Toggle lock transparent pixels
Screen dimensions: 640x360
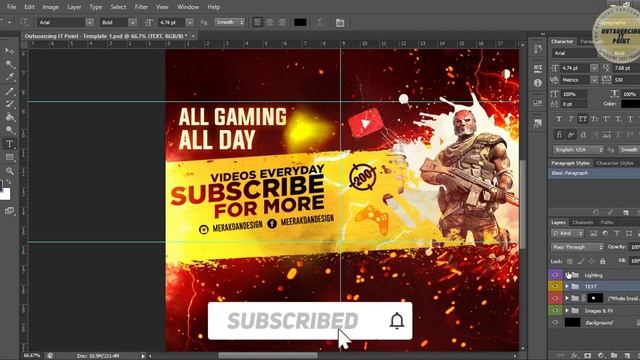coord(570,261)
